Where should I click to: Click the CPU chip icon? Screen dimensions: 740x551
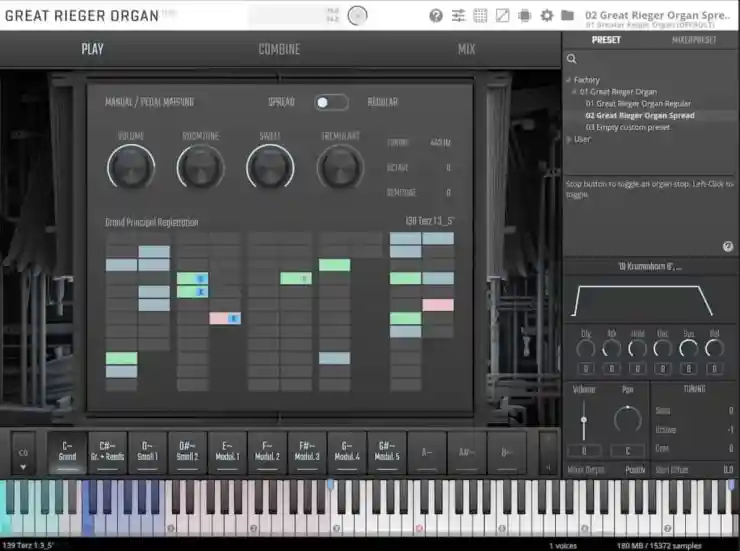524,16
